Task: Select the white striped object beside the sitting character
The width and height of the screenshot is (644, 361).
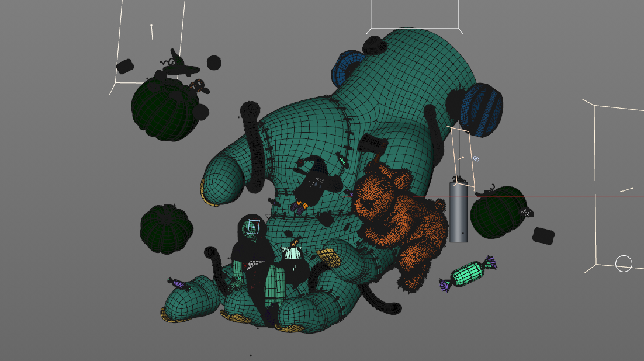Action: click(292, 254)
